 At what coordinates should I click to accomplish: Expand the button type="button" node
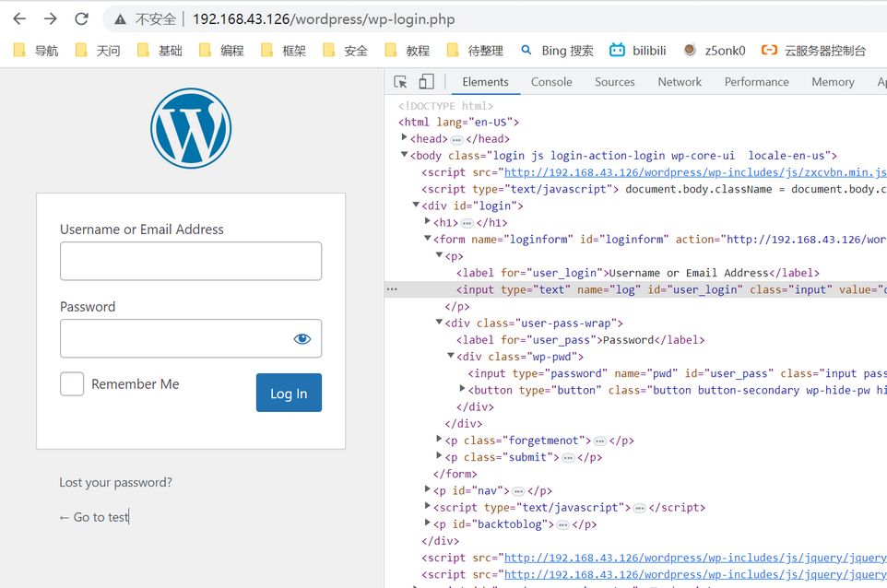pos(462,389)
